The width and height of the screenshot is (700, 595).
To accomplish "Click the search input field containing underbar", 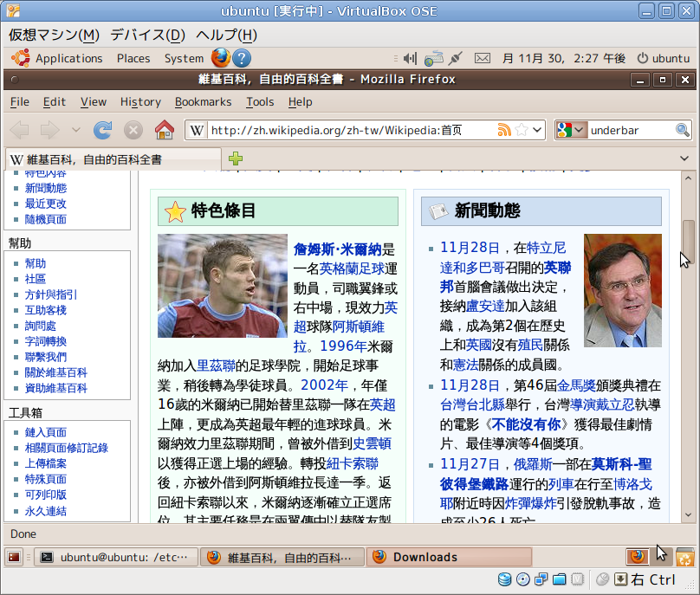I will click(630, 130).
